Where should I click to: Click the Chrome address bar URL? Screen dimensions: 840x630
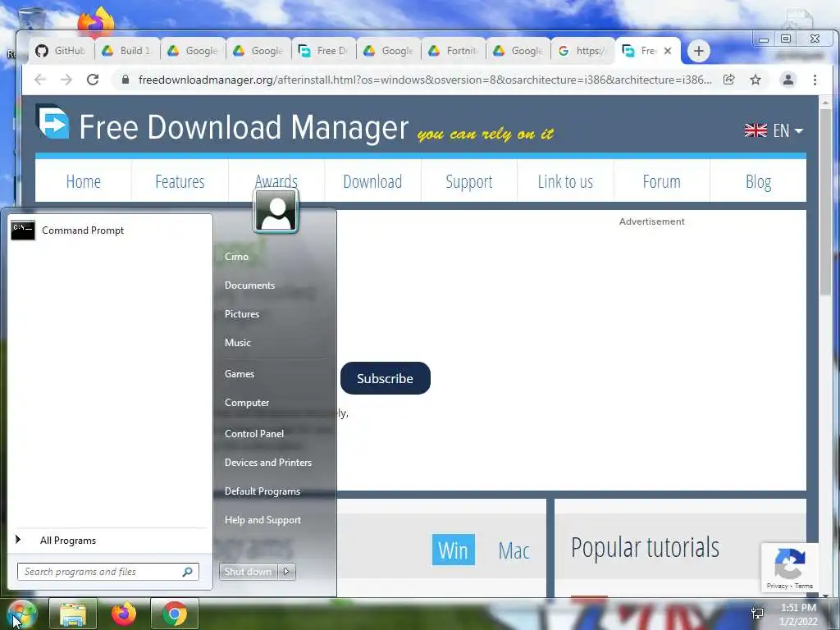(x=425, y=80)
